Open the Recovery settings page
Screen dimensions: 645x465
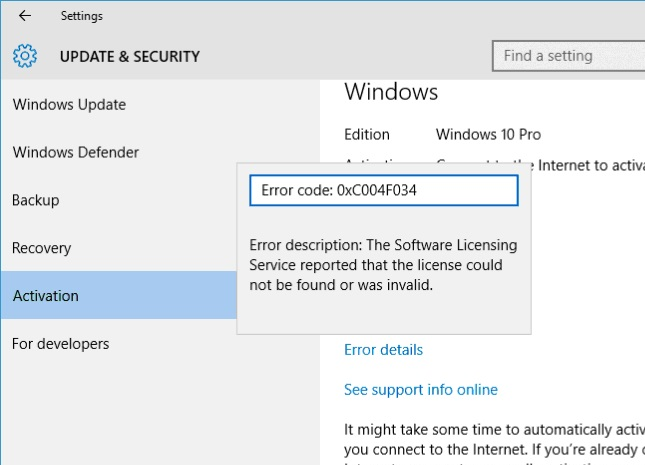(x=41, y=248)
